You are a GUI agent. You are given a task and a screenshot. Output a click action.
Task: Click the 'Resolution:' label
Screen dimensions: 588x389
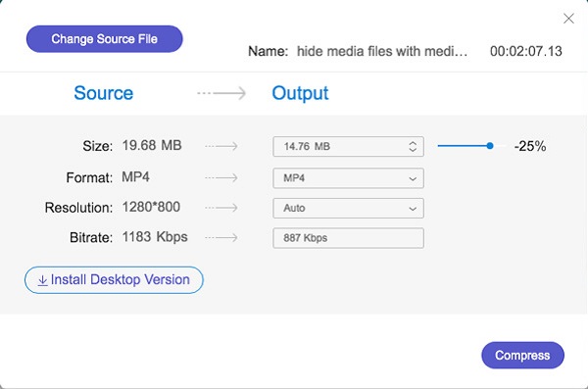tap(78, 208)
